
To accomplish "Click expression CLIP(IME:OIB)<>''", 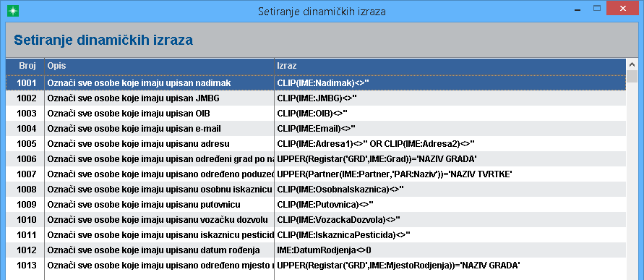I will (312, 114).
